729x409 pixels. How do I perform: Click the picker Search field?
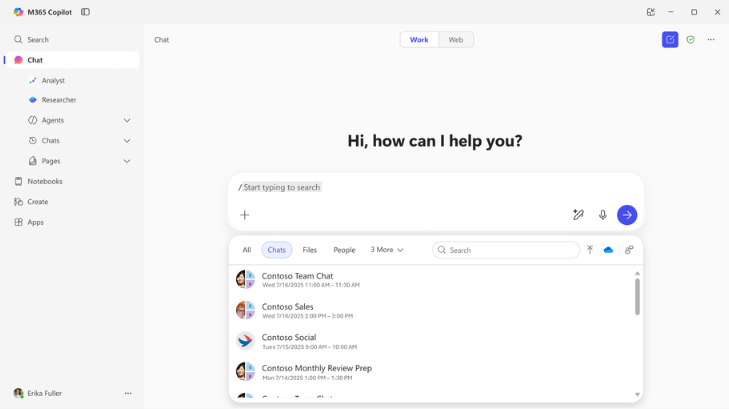506,250
